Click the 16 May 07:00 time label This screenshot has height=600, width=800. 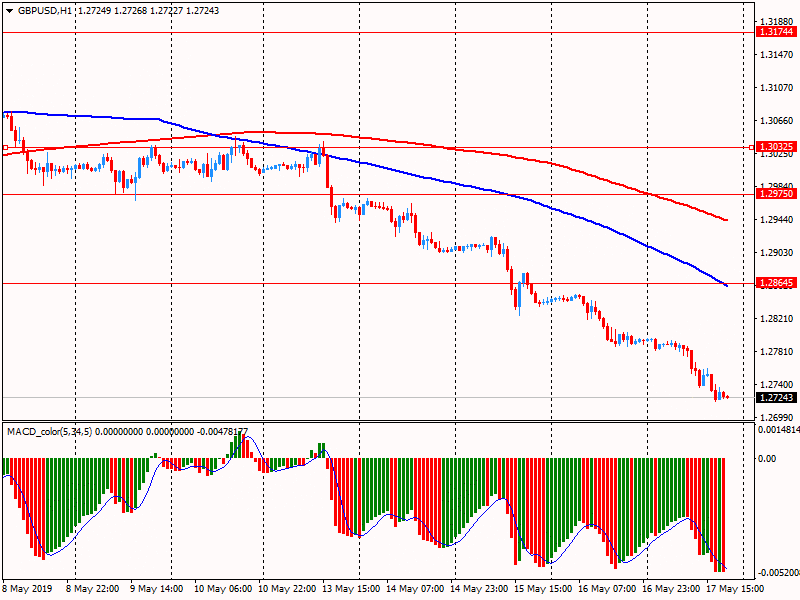tap(607, 589)
